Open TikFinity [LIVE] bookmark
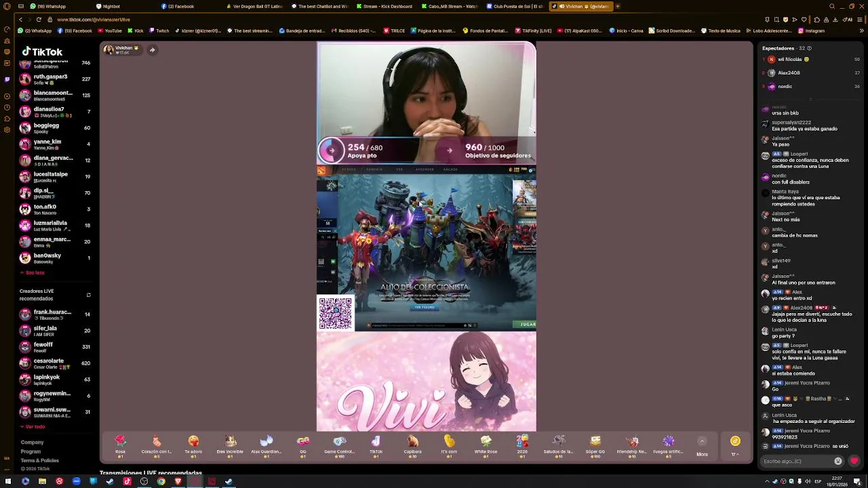This screenshot has width=868, height=488. [x=533, y=30]
